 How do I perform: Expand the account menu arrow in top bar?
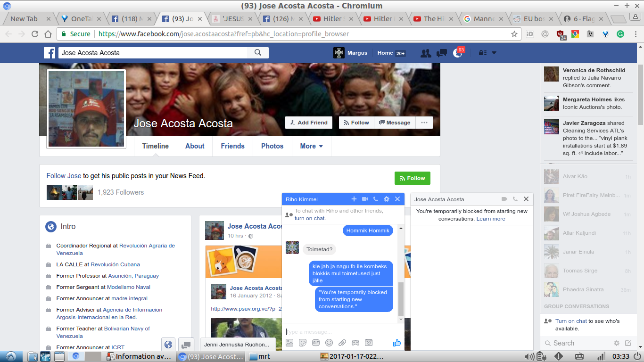pos(494,53)
